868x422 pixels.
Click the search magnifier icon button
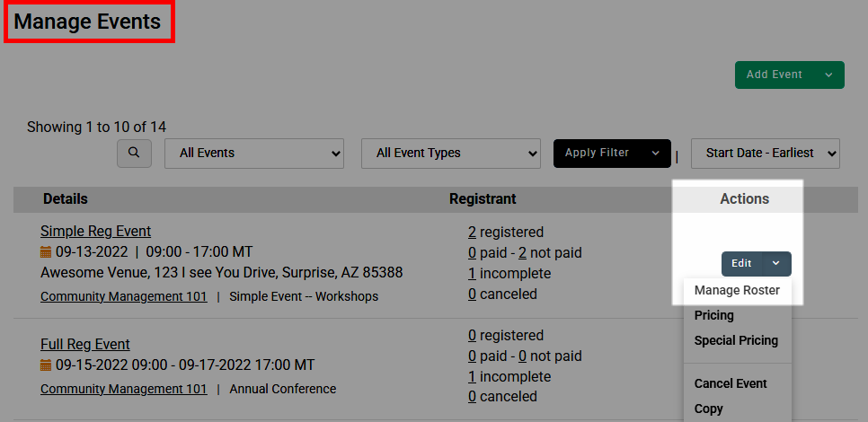(134, 154)
